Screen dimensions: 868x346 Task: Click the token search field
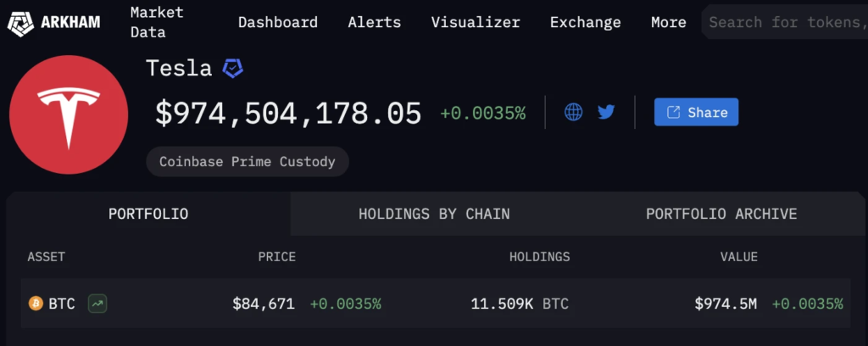[x=784, y=23]
